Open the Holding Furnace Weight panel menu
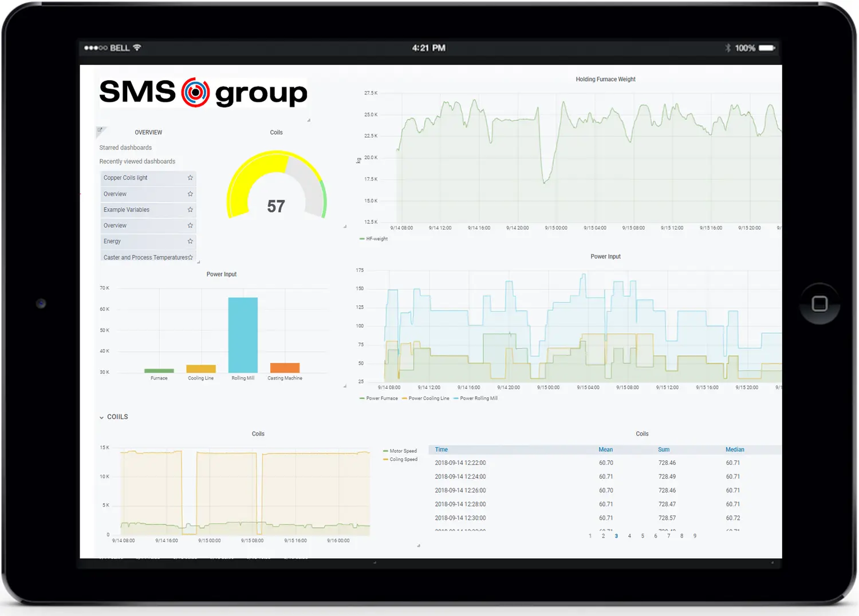859x616 pixels. point(605,80)
